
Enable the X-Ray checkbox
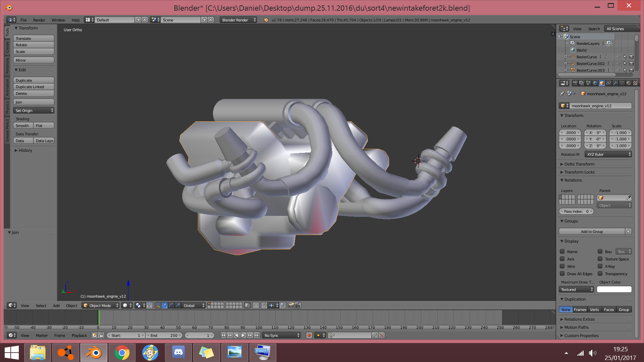click(600, 266)
